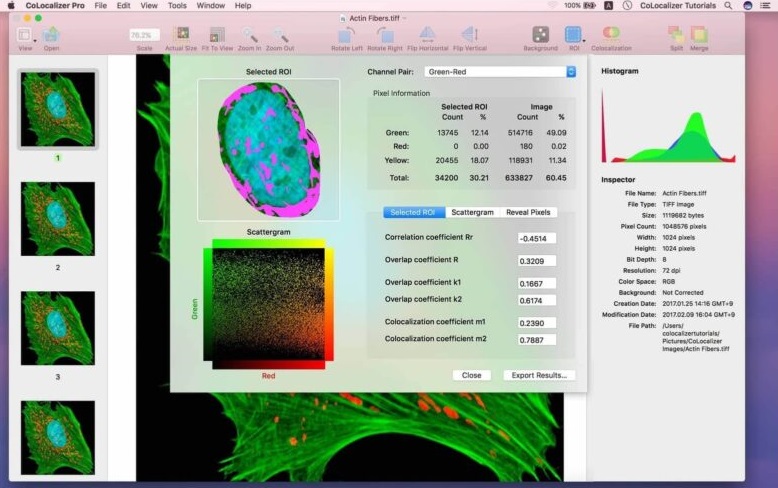The width and height of the screenshot is (778, 488).
Task: Select thumbnail 1 in sidebar
Action: click(58, 109)
